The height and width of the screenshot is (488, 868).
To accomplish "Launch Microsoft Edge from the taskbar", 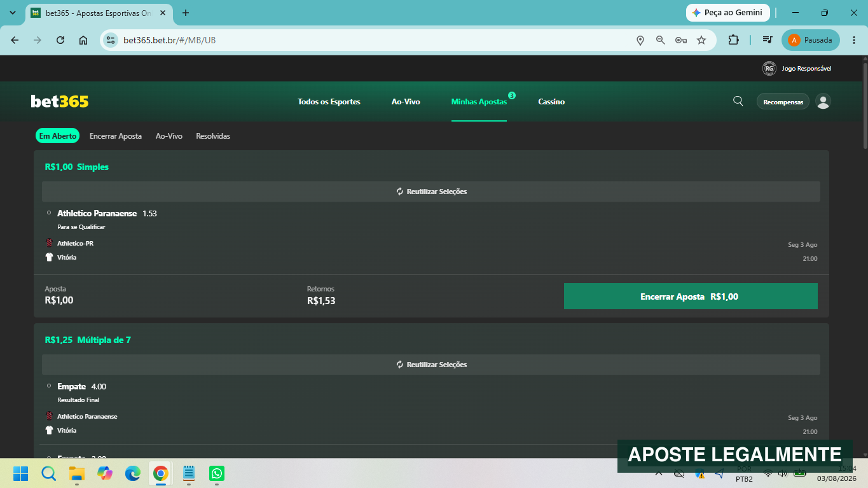I will (132, 473).
